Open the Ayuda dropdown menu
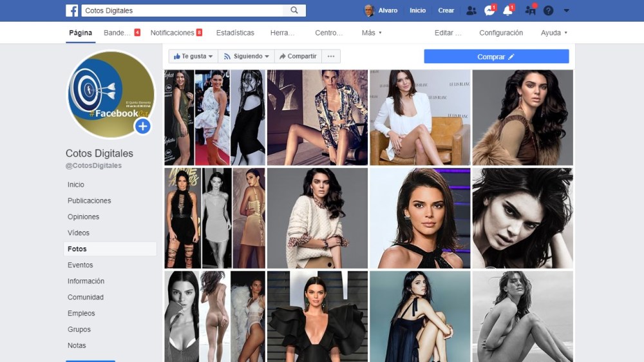644x362 pixels. click(554, 33)
